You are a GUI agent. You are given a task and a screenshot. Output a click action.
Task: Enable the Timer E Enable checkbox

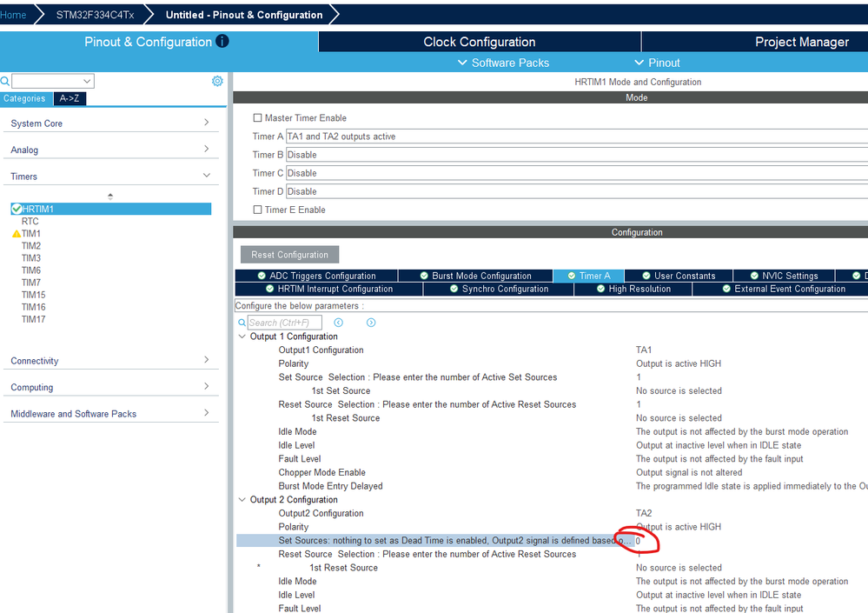[257, 210]
